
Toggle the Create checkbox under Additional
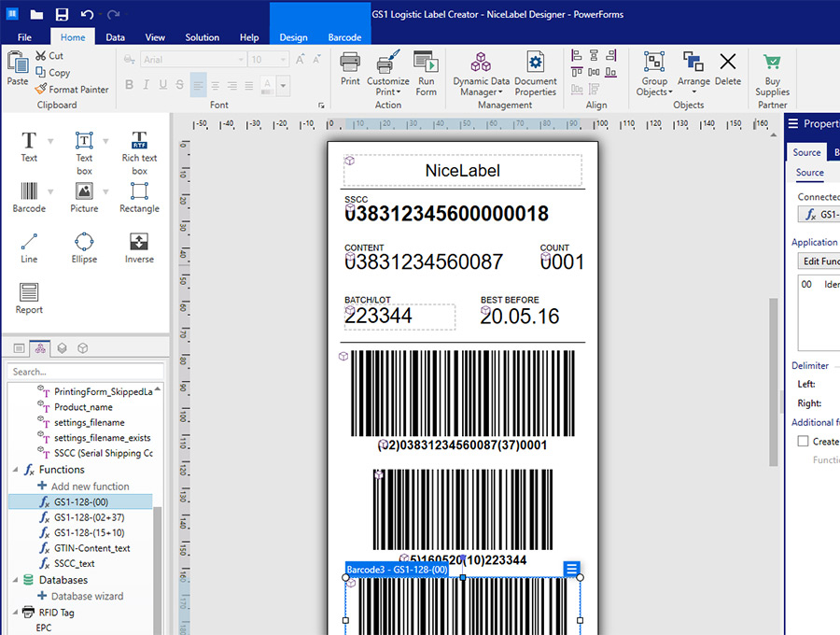(803, 441)
